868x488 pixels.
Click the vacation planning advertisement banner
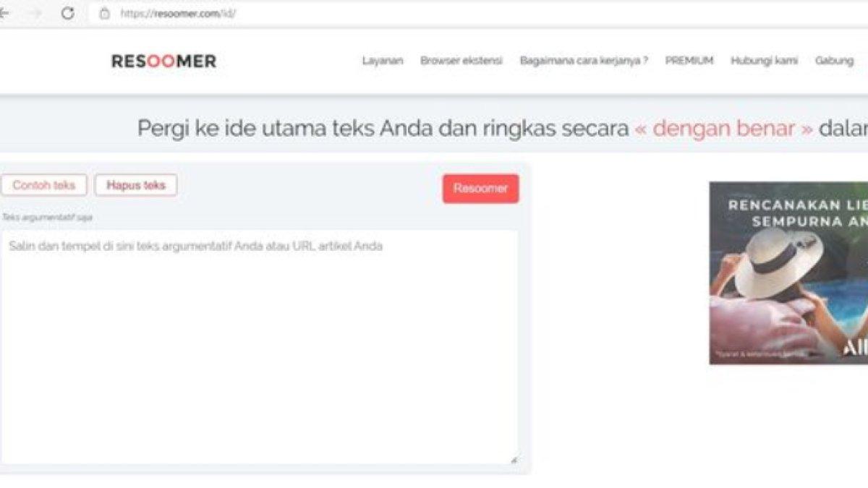coord(788,271)
